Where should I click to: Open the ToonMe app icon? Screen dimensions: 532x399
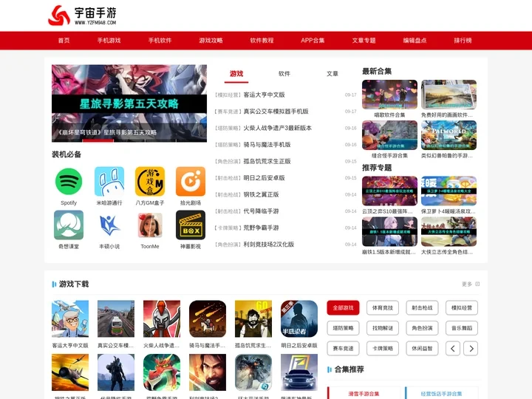tap(150, 225)
